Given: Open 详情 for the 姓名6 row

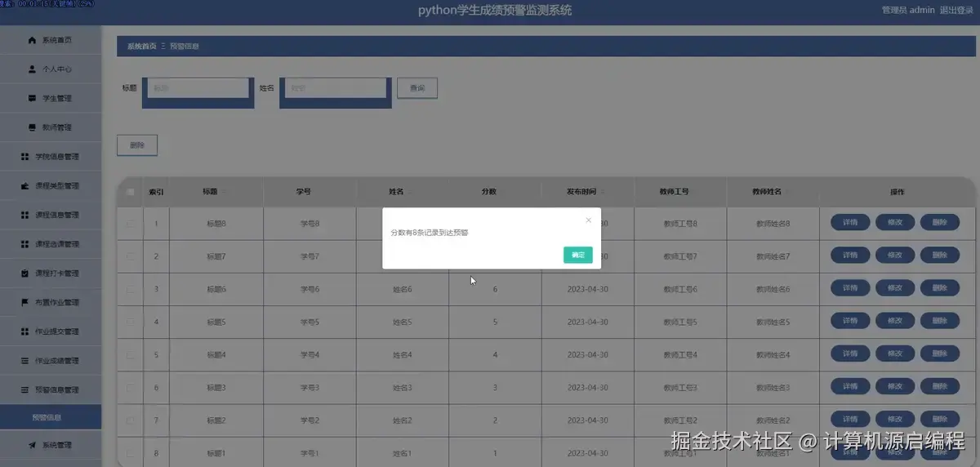Looking at the screenshot, I should tap(850, 288).
